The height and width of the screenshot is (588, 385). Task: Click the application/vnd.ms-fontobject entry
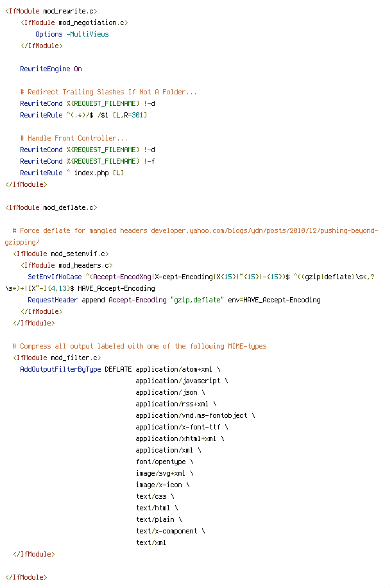click(192, 415)
